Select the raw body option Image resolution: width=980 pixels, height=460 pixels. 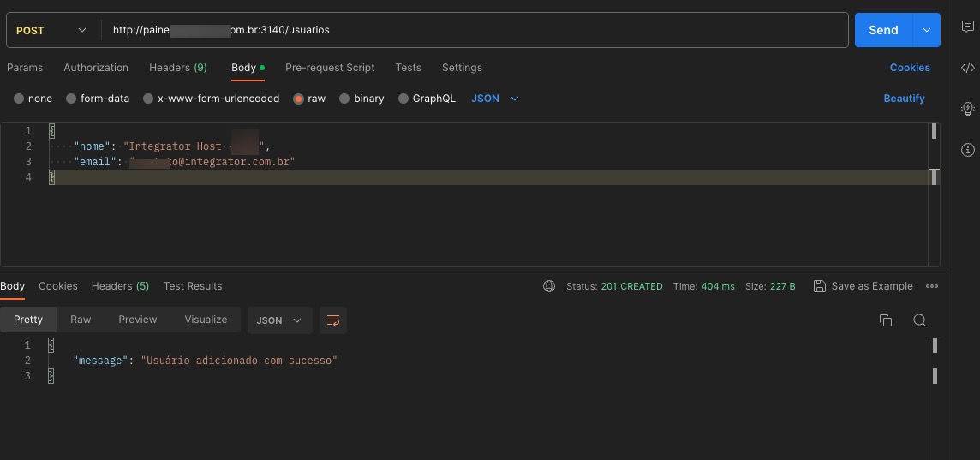tap(309, 99)
